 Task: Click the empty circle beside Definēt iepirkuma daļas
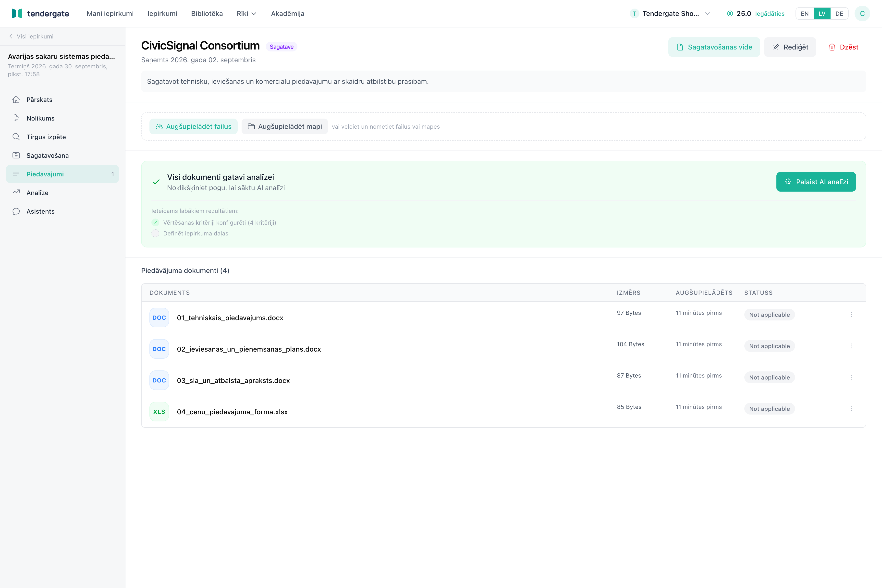pyautogui.click(x=155, y=233)
